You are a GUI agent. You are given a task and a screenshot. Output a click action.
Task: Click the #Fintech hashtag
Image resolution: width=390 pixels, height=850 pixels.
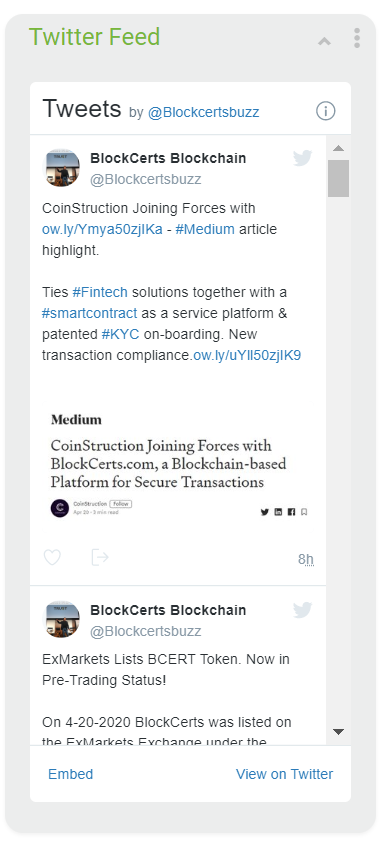point(100,292)
